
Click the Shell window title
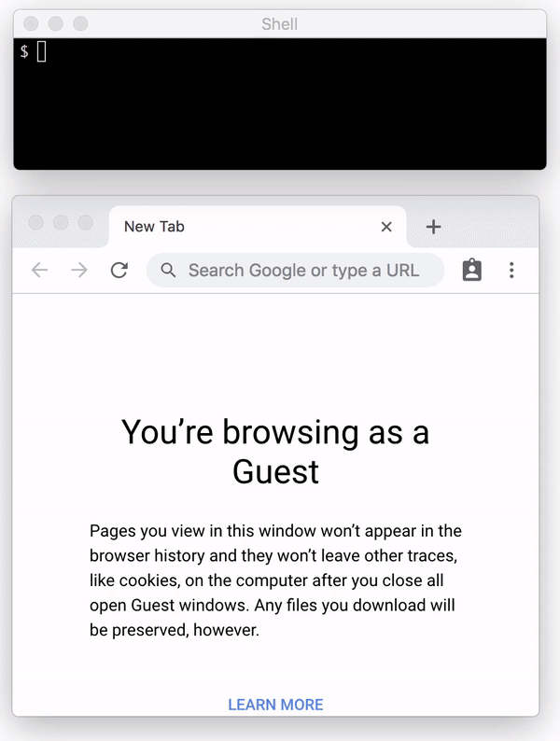click(280, 23)
